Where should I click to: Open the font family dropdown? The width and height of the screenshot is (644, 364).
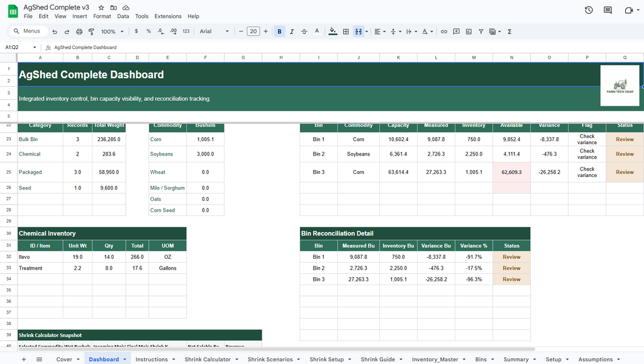point(214,31)
